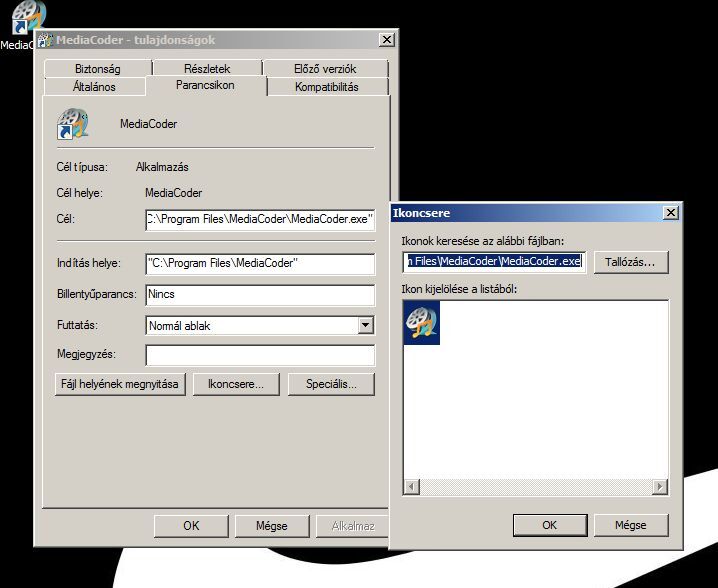The image size is (718, 588).
Task: Click the Cél target path field
Action: pos(260,220)
